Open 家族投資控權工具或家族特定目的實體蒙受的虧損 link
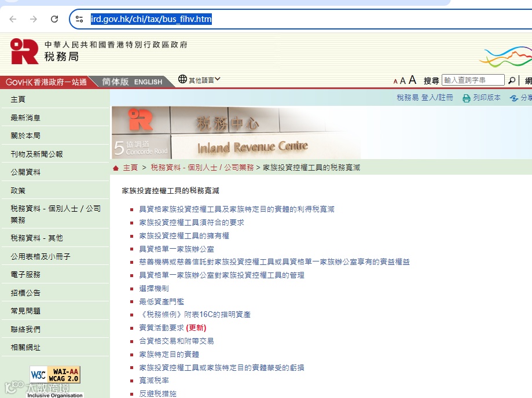Image resolution: width=532 pixels, height=398 pixels. click(x=222, y=367)
